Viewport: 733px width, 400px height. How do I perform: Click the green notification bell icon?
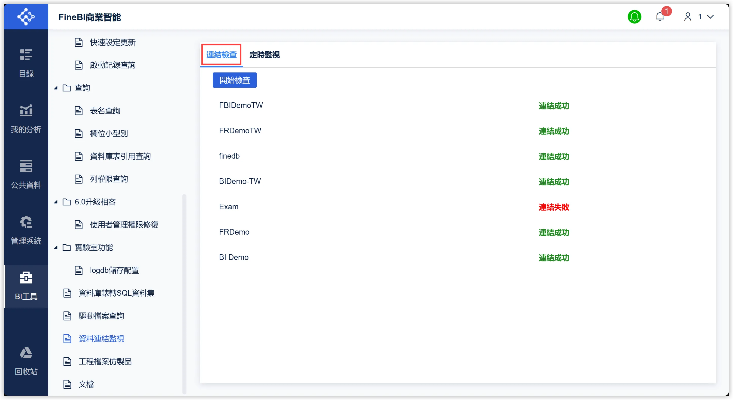coord(634,17)
